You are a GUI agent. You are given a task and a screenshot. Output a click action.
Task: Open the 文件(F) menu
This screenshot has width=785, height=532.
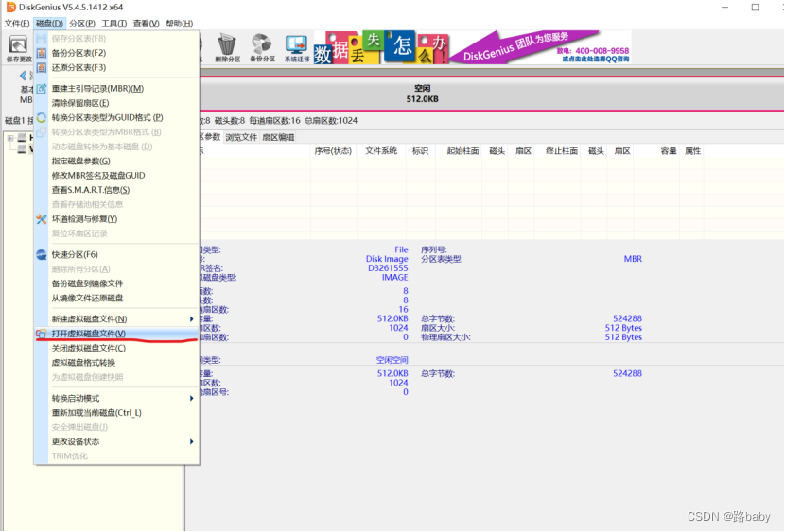[x=17, y=24]
